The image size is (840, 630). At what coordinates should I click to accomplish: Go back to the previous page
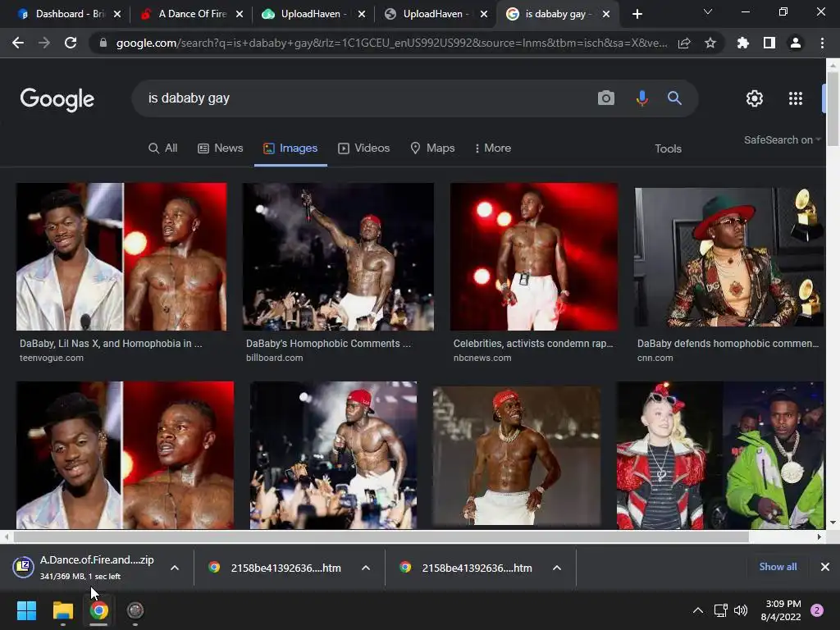click(x=18, y=43)
